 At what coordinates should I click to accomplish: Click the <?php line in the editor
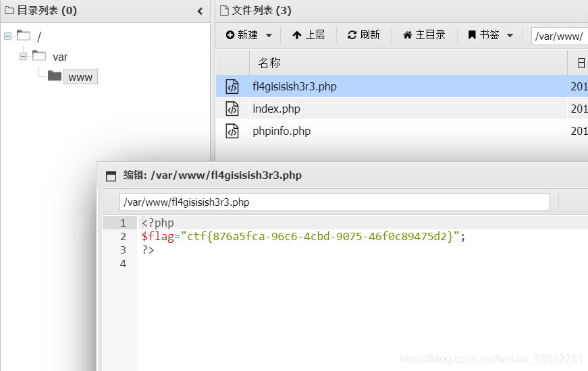(x=157, y=223)
